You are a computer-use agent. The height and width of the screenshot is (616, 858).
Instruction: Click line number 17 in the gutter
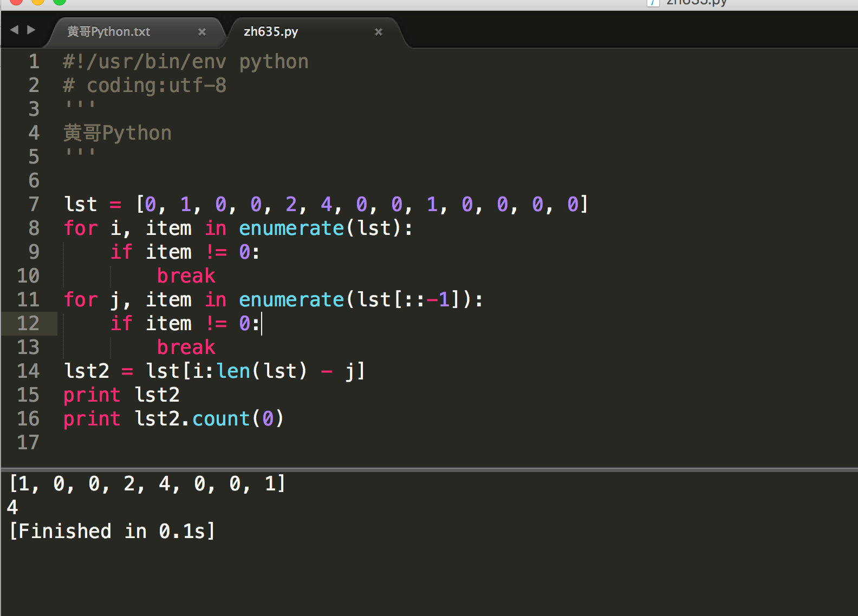[x=28, y=442]
